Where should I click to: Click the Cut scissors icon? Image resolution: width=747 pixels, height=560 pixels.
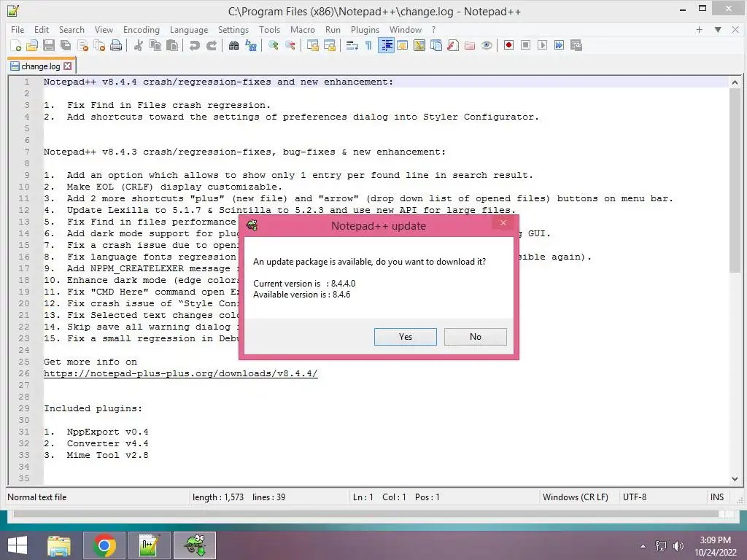click(138, 45)
